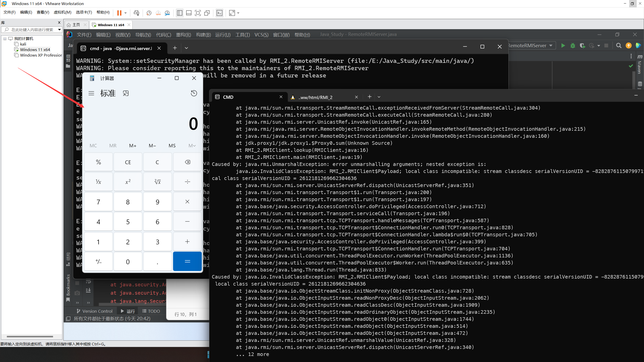Enter VMware full screen mode icon
This screenshot has height=362, width=644.
coord(198,13)
